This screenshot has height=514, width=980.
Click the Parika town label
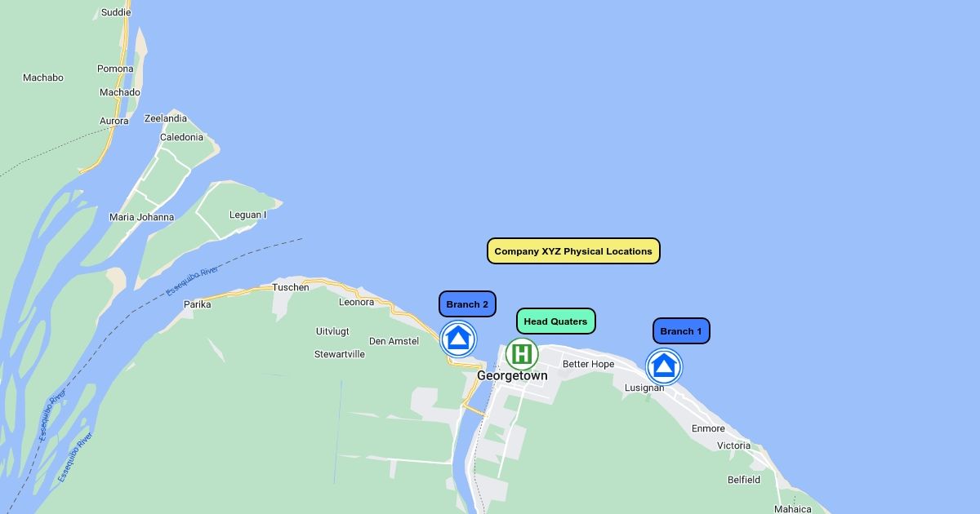[x=197, y=304]
